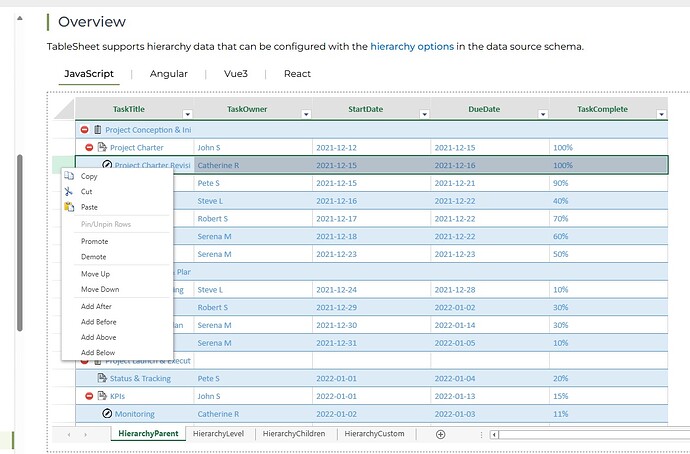Follow the hierarchy options link
Image resolution: width=690 pixels, height=454 pixels.
414,46
